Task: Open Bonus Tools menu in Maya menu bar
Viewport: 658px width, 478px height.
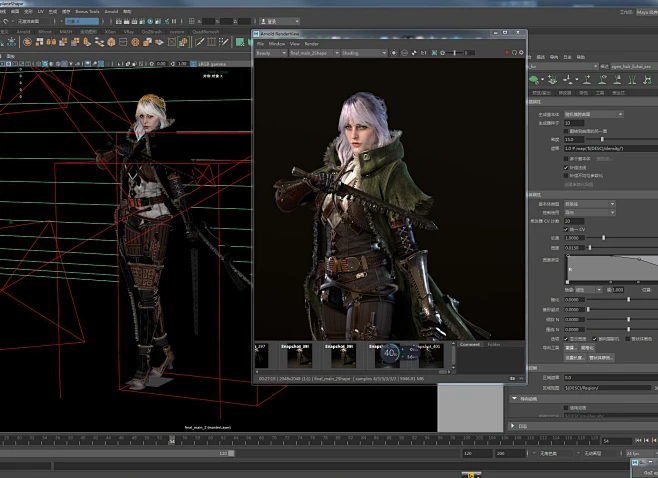Action: [x=87, y=11]
